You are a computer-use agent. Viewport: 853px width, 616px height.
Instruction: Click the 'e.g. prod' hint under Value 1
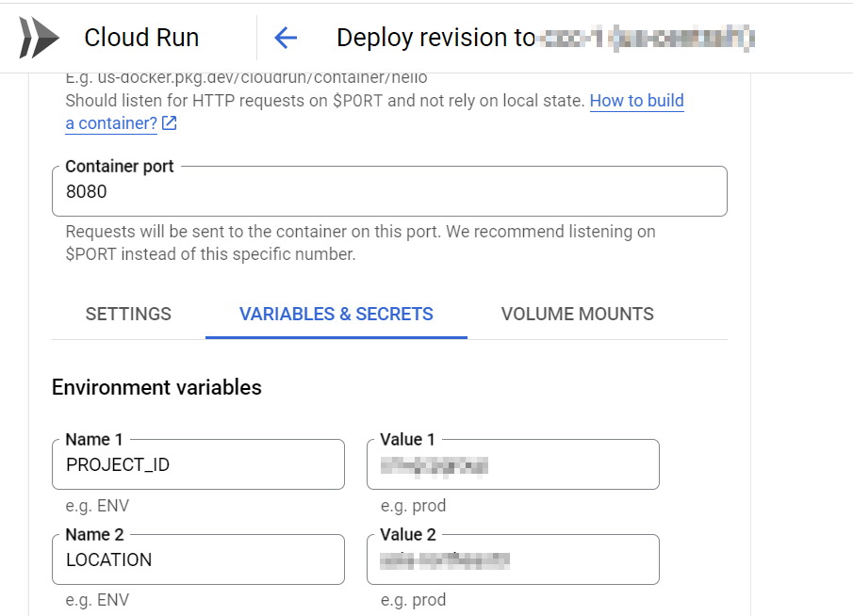[x=413, y=506]
